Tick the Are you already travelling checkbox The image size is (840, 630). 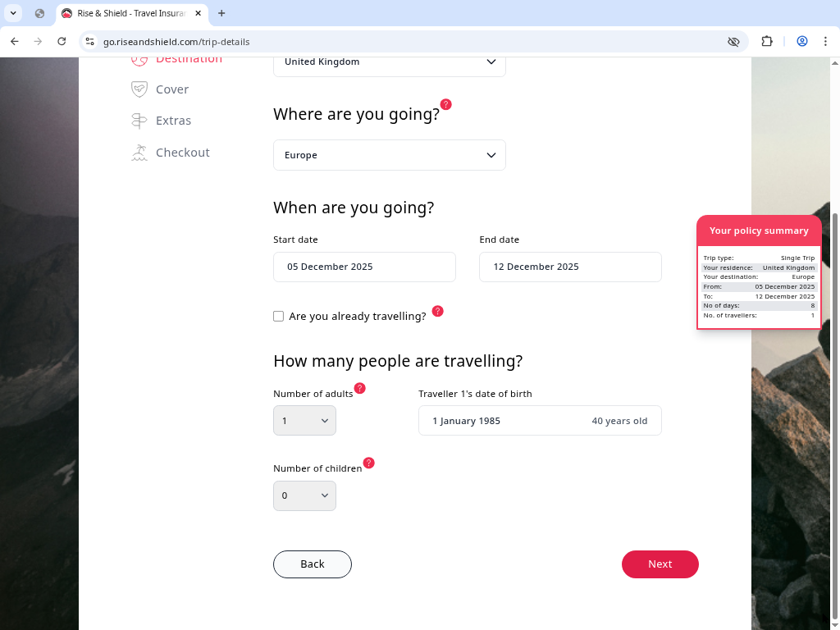279,316
